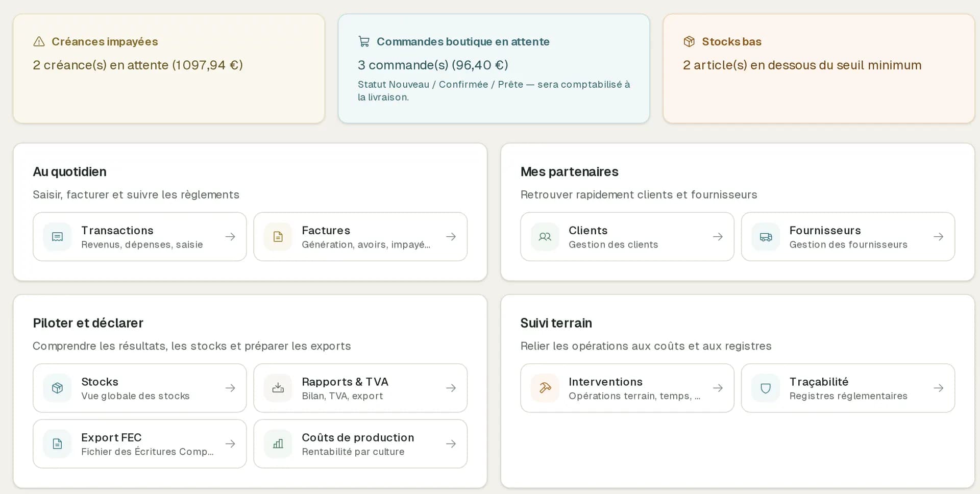The width and height of the screenshot is (980, 494).
Task: Click 'Registres réglementaires' description
Action: 848,396
